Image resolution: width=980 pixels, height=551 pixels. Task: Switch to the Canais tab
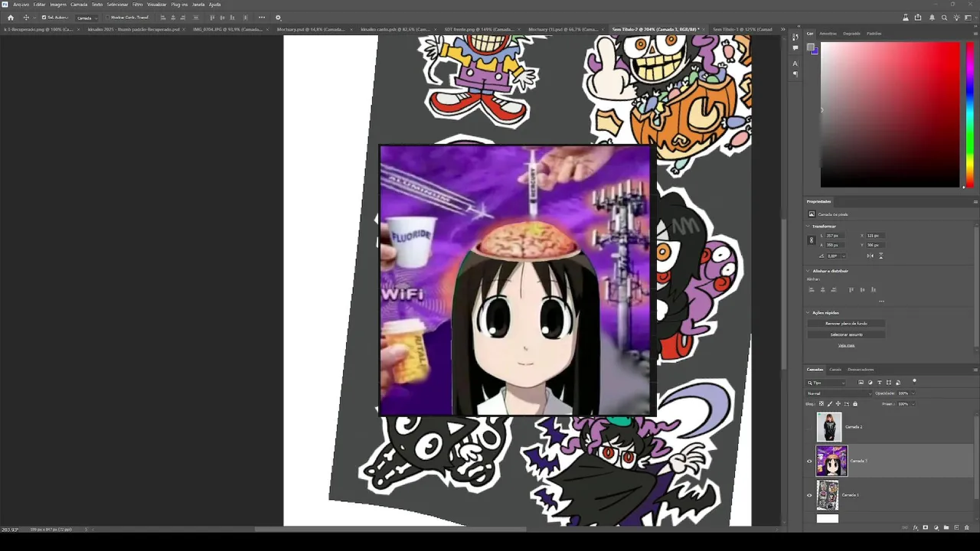pyautogui.click(x=835, y=370)
